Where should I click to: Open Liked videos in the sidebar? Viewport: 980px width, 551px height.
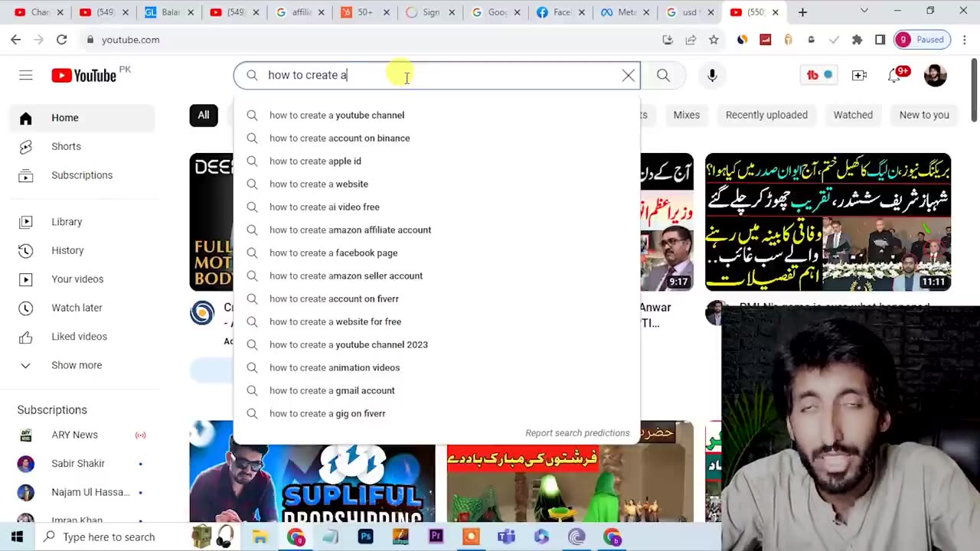click(82, 337)
